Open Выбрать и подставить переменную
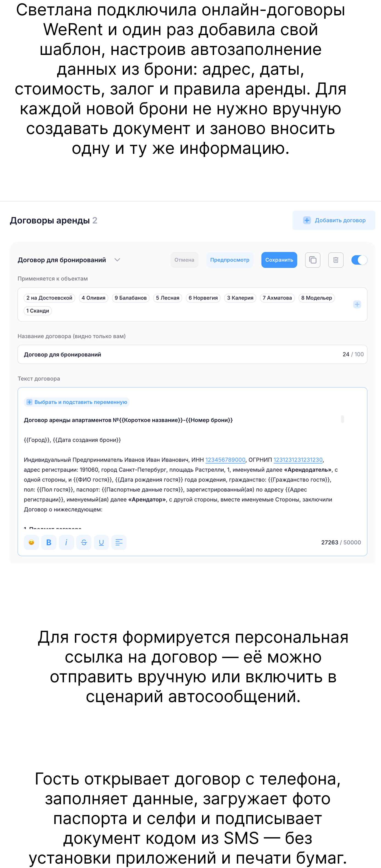 [x=77, y=402]
